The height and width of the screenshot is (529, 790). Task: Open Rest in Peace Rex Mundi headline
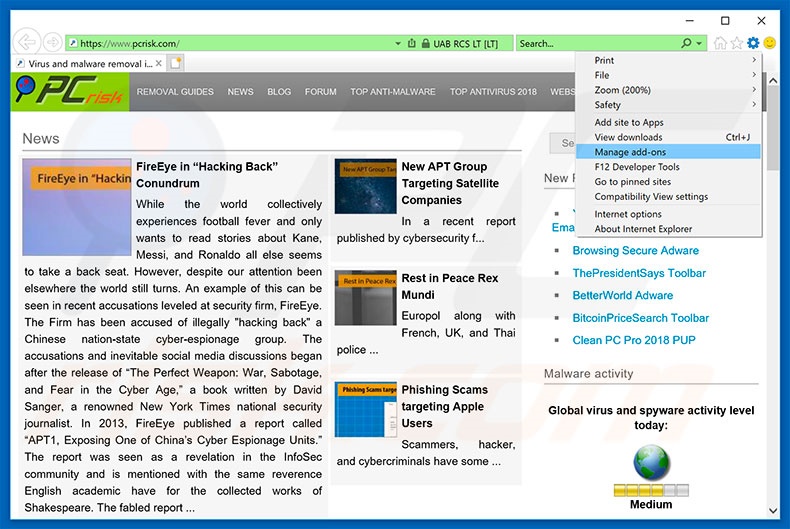point(450,286)
